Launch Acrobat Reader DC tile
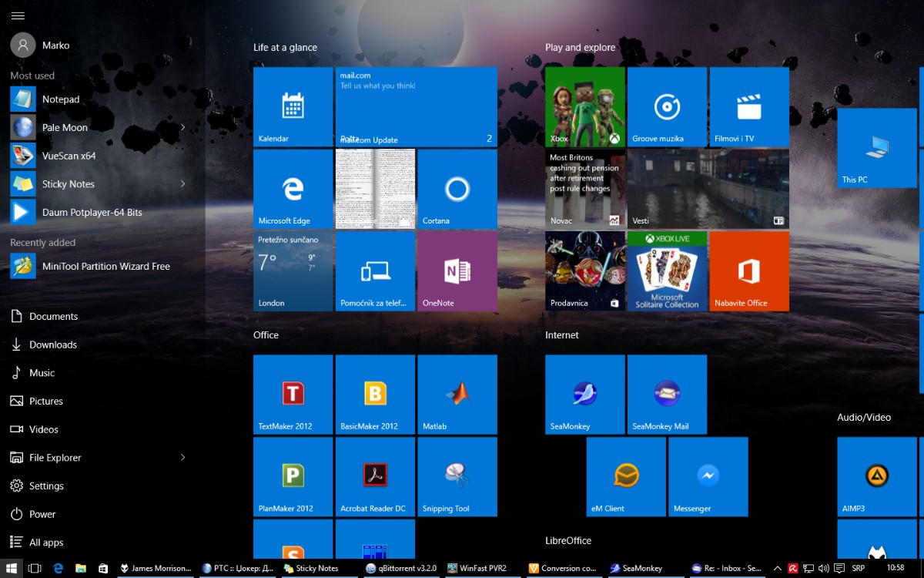This screenshot has width=924, height=578. [x=374, y=477]
